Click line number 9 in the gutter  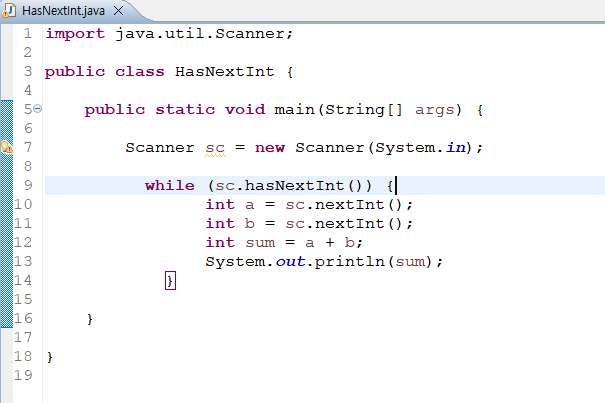pos(28,185)
